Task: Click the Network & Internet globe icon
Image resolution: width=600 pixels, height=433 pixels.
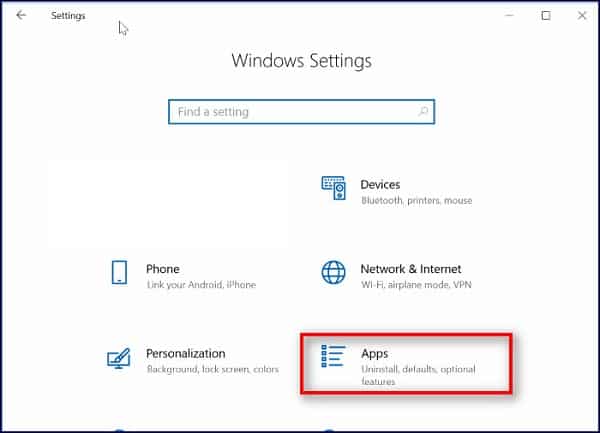Action: 333,273
